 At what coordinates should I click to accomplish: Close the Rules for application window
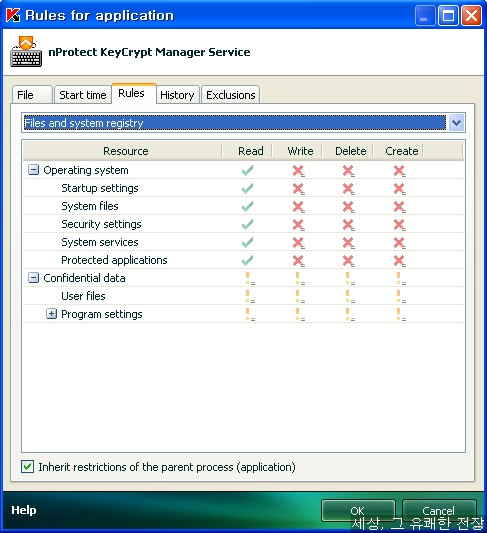coord(471,16)
